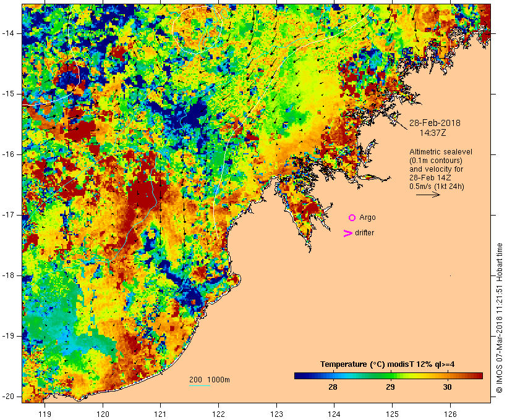This screenshot has height=420, width=507.
Task: Click the longitude label 124
Action: (x=334, y=414)
